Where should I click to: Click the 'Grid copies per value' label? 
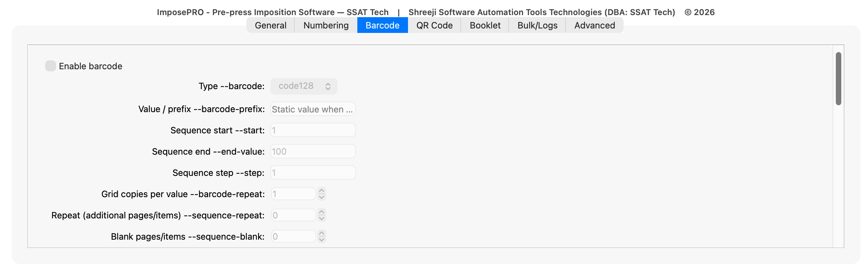[183, 194]
